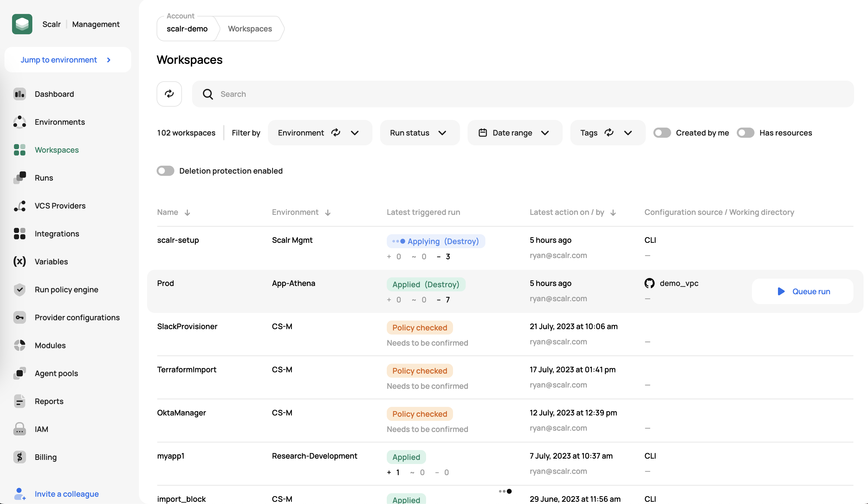Click the VCS Providers sidebar icon
Screen dimensions: 868x504
(x=20, y=206)
